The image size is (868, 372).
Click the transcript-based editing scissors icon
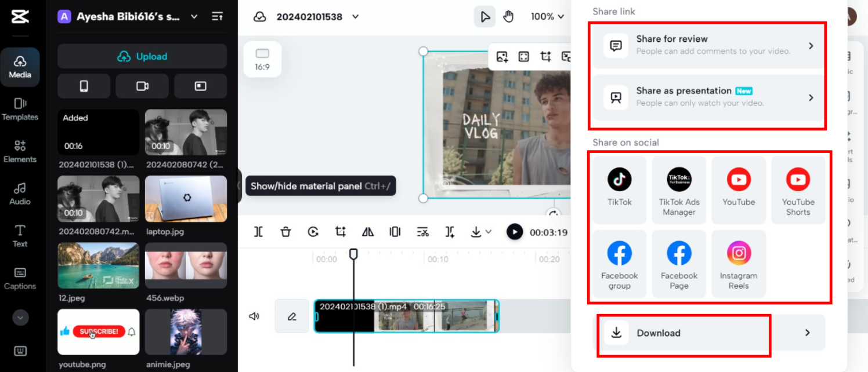coord(423,232)
